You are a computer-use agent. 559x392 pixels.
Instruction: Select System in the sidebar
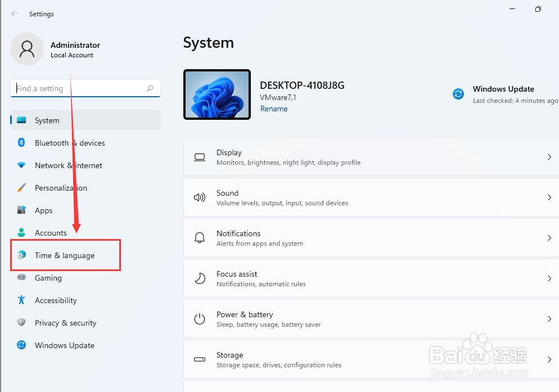click(x=85, y=120)
